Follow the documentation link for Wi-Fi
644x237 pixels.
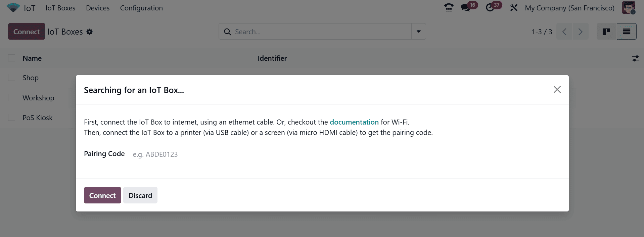354,122
